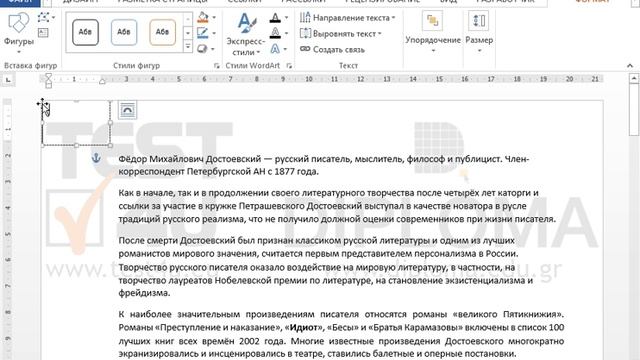The height and width of the screenshot is (360, 640).
Task: Expand the shape styles gallery (More)
Action: click(x=188, y=47)
